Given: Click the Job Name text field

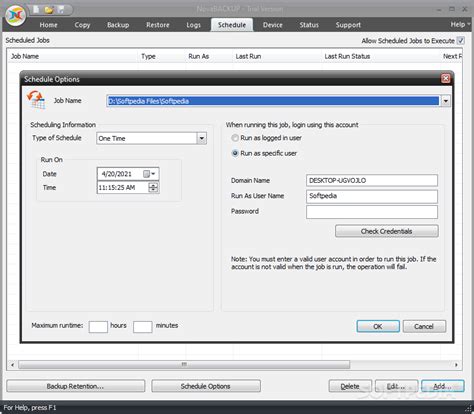Looking at the screenshot, I should 273,101.
